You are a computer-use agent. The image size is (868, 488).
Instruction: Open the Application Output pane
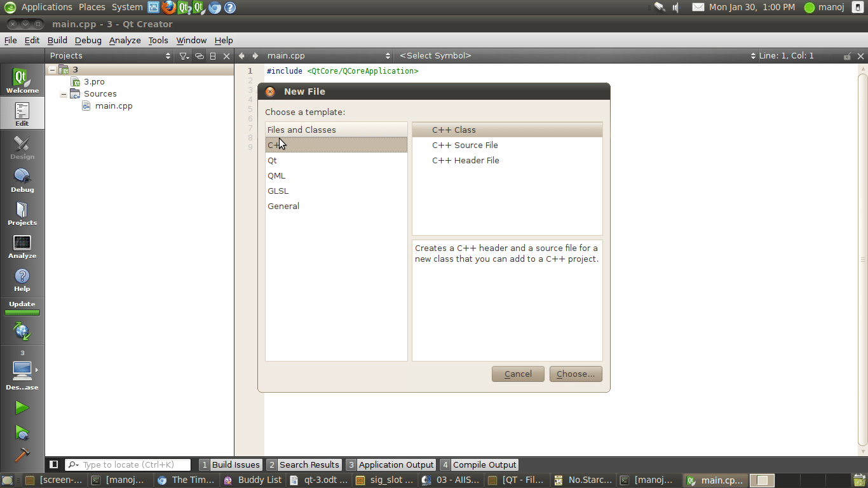391,465
